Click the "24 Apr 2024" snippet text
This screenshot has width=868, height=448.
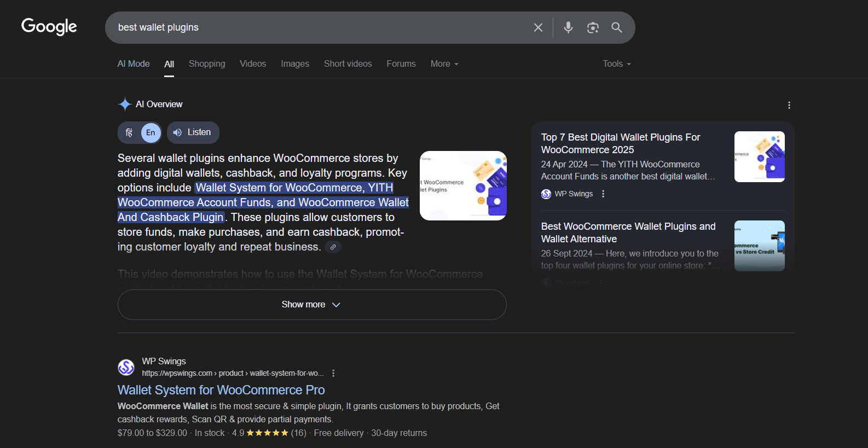click(564, 164)
